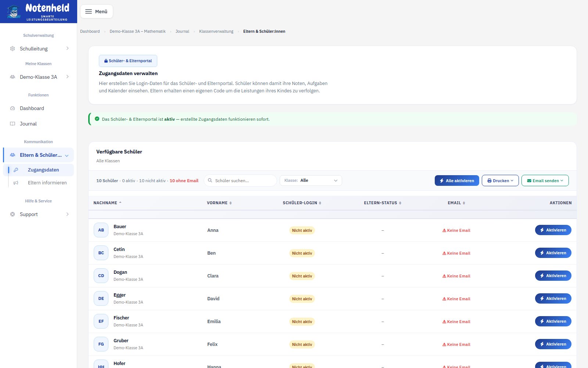Activate login for Anna Bauer
588x368 pixels.
553,230
